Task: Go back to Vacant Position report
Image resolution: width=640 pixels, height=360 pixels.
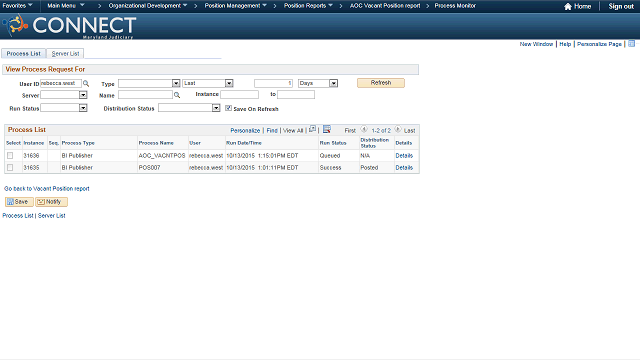Action: click(x=47, y=189)
